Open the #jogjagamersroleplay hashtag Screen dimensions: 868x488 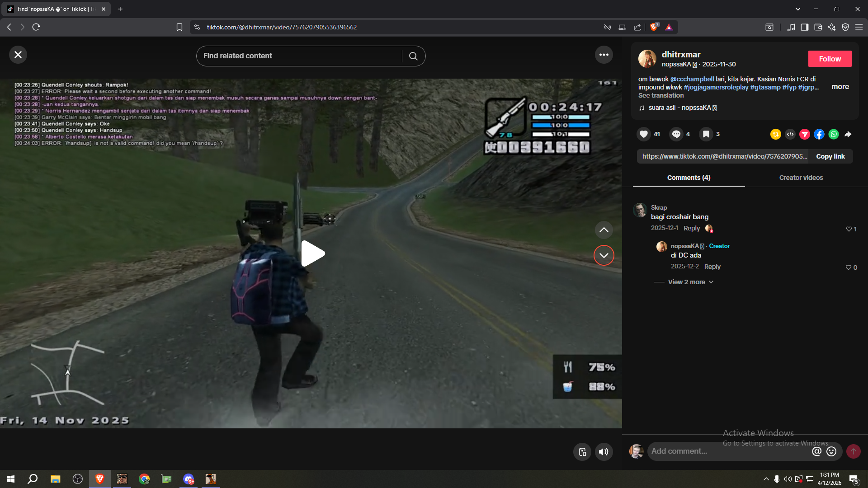point(716,87)
